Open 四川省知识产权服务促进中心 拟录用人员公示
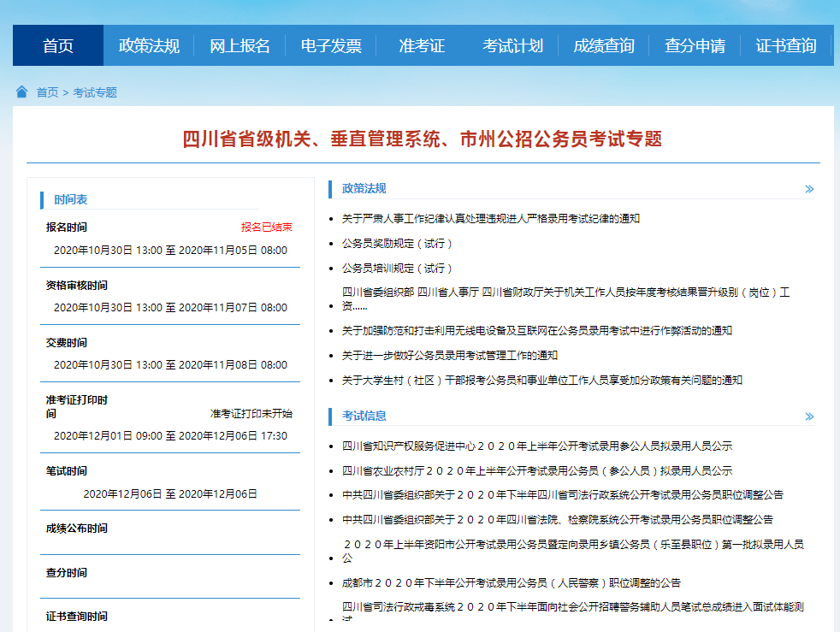840x632 pixels. (x=537, y=446)
